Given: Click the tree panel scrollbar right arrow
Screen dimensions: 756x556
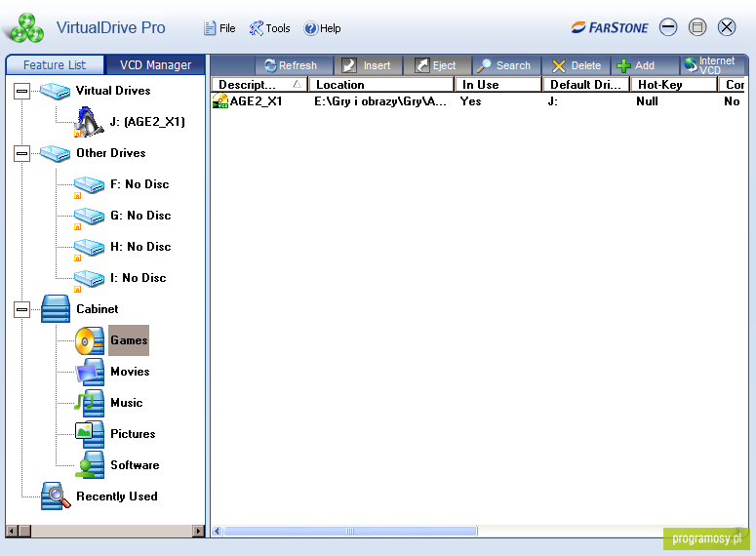Looking at the screenshot, I should pos(198,532).
